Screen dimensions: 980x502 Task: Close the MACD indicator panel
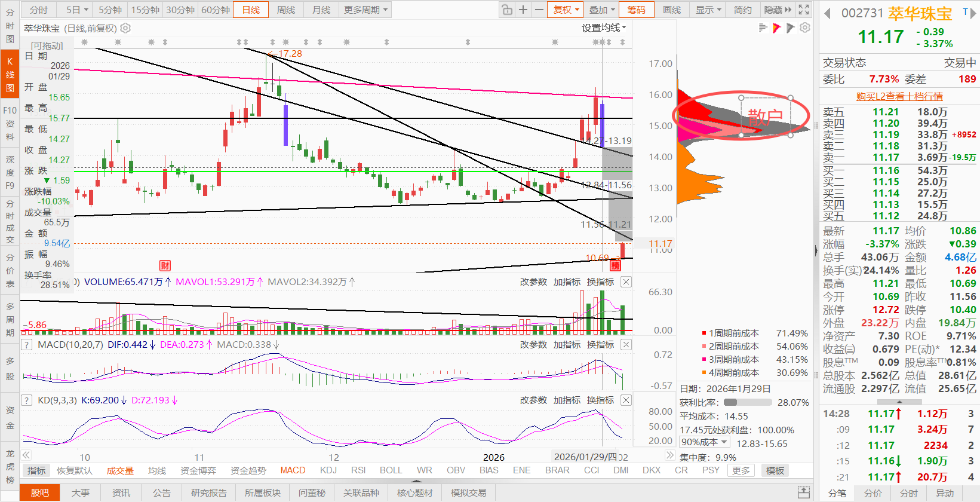[626, 344]
